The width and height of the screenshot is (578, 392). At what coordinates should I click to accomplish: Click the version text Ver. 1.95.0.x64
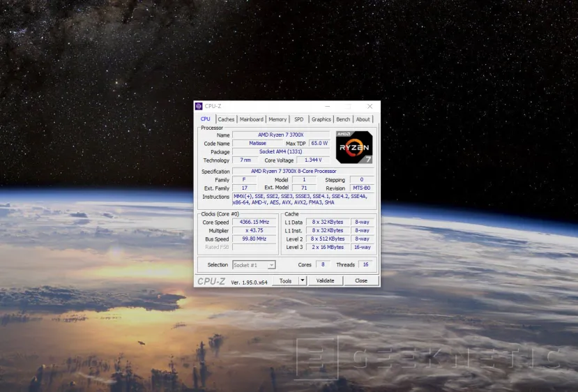tap(249, 282)
